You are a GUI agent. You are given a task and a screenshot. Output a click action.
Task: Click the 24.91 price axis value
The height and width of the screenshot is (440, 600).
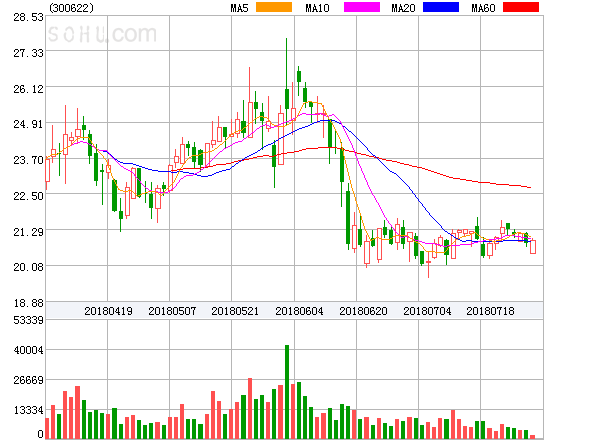[28, 124]
